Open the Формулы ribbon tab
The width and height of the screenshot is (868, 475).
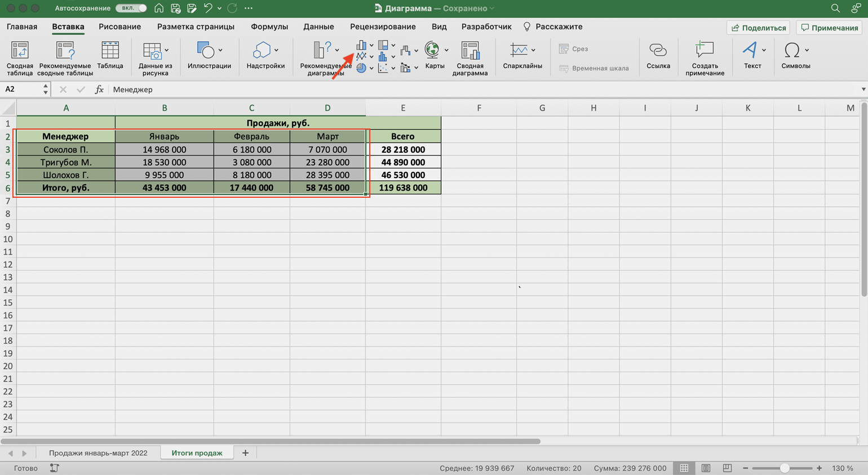pyautogui.click(x=269, y=26)
